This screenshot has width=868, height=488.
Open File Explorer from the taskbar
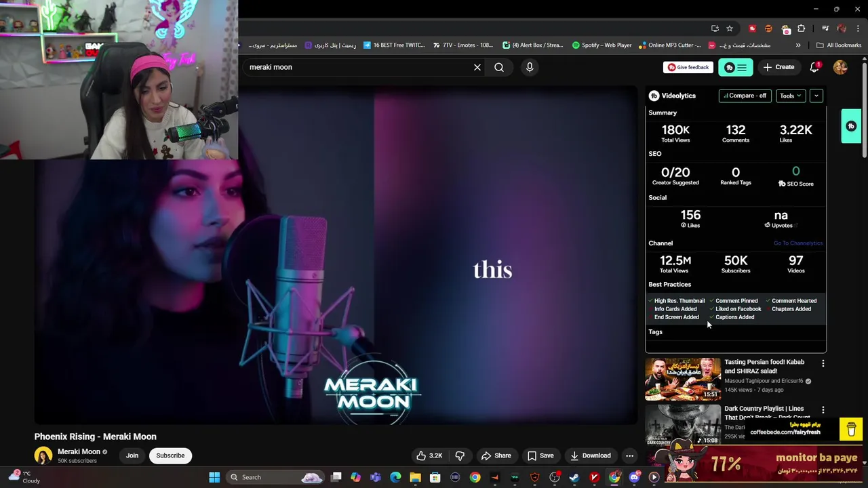[x=415, y=477]
